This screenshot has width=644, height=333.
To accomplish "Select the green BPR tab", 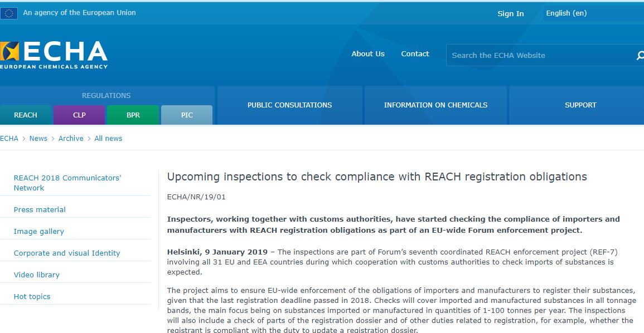I will [x=133, y=115].
